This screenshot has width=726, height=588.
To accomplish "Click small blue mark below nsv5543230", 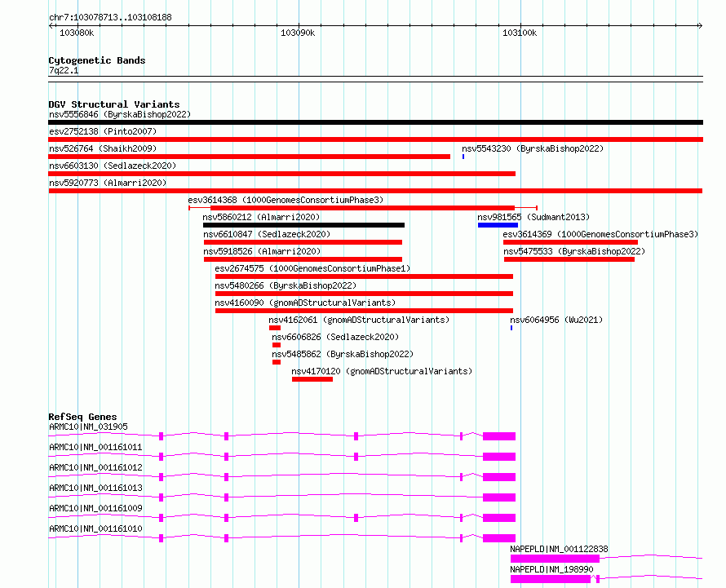I will pos(463,157).
